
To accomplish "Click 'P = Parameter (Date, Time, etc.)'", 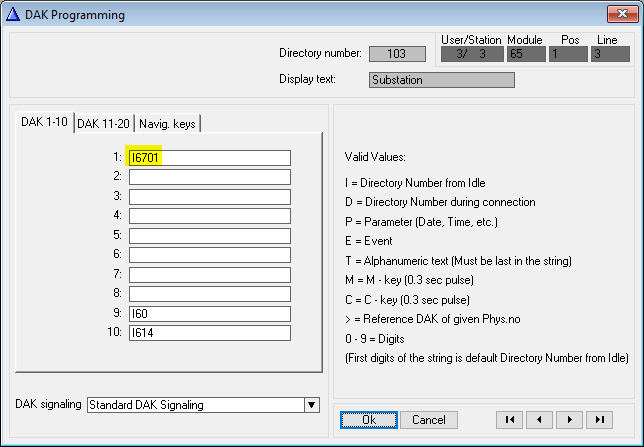I will coord(421,222).
